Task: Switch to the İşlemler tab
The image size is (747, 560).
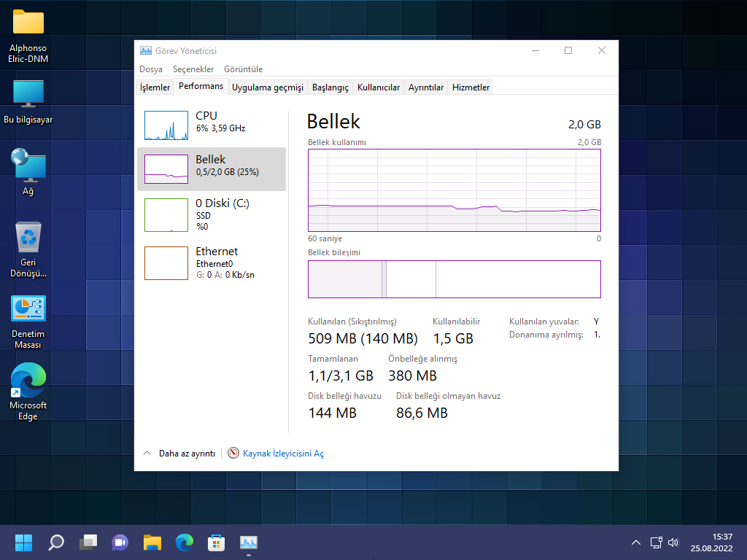Action: [x=154, y=86]
